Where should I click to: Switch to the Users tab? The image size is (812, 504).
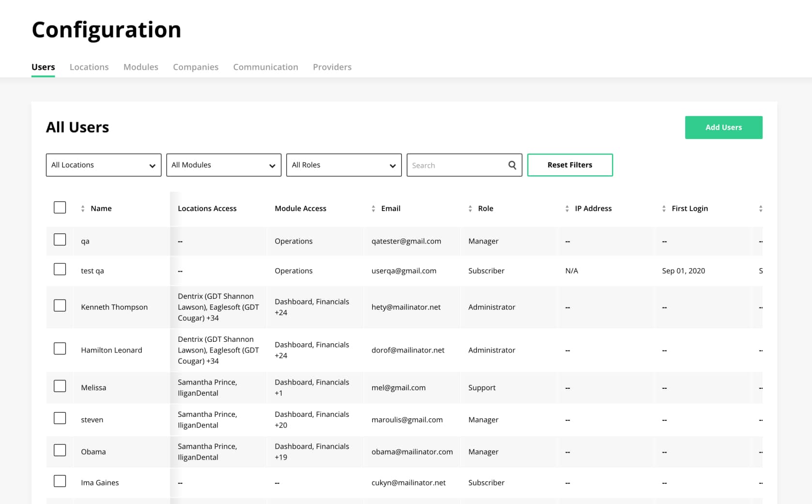point(43,67)
